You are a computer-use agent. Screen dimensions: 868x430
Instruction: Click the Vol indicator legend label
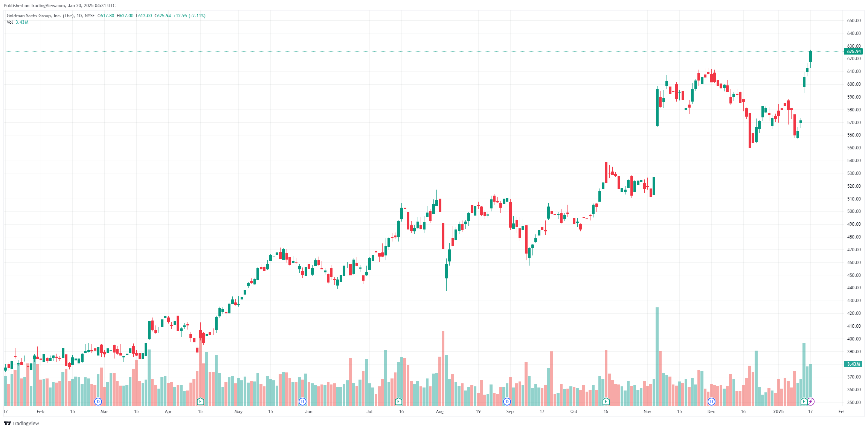10,22
